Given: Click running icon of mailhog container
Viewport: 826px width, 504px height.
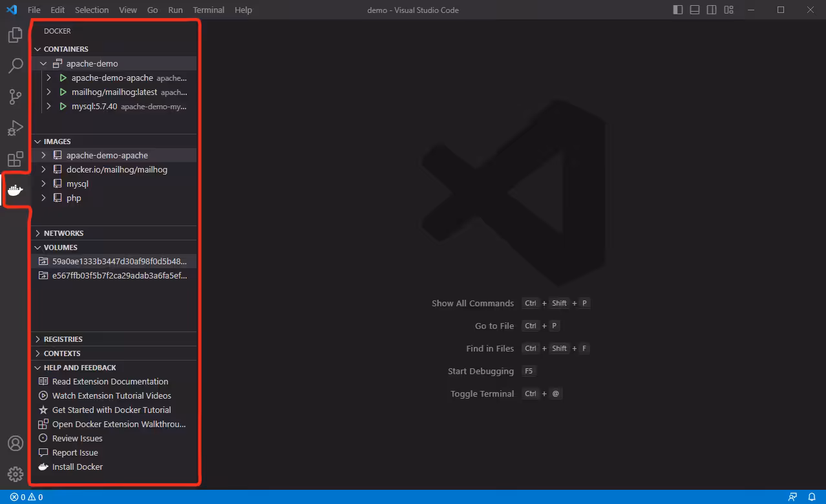Looking at the screenshot, I should pyautogui.click(x=63, y=92).
